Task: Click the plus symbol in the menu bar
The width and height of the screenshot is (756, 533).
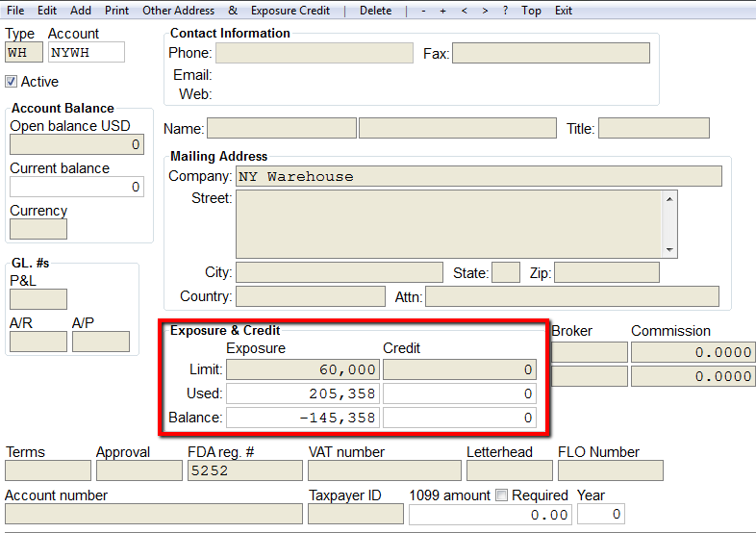Action: (442, 11)
